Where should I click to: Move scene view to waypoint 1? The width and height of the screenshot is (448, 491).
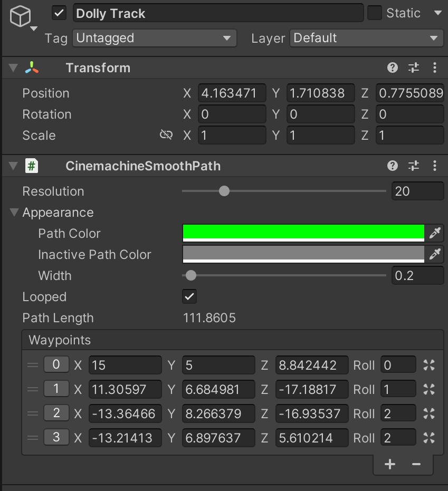coord(429,389)
